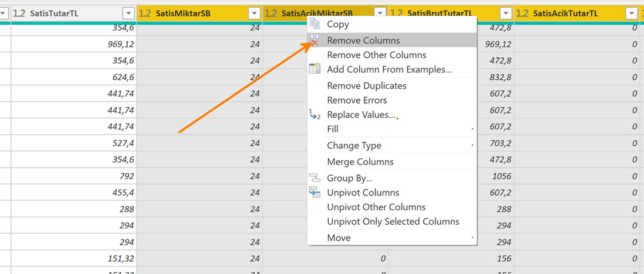Click the Replace Values 1-to-2 icon
This screenshot has width=644, height=274.
click(x=315, y=114)
